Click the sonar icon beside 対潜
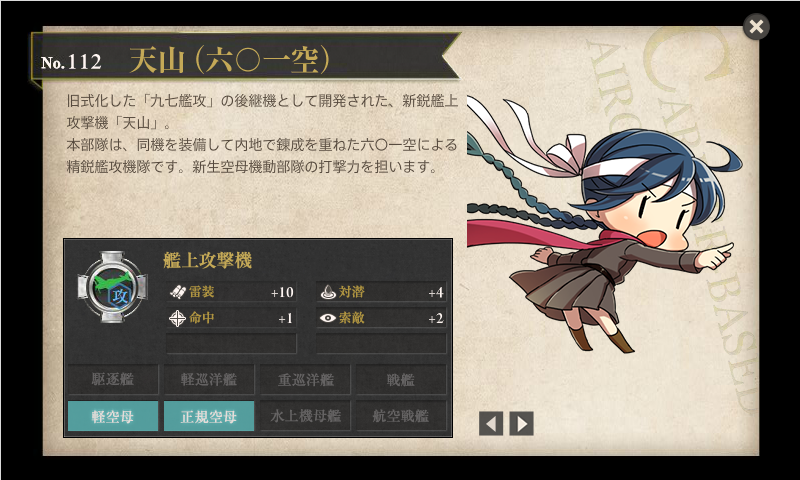Screen dimensions: 800x480 [328, 292]
